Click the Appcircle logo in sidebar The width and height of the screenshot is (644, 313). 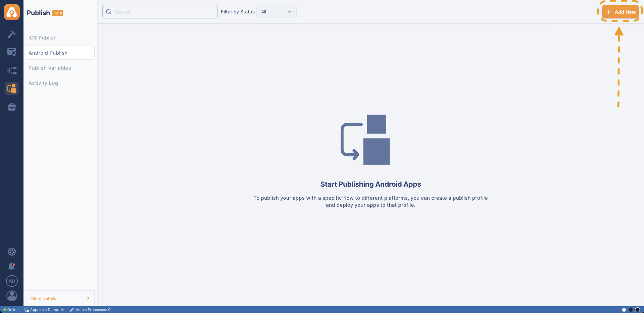coord(12,12)
